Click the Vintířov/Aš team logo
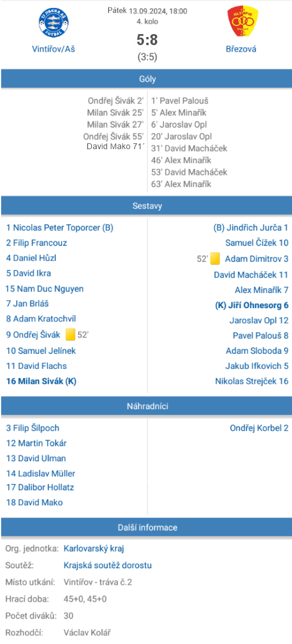The image size is (292, 644). pos(54,23)
